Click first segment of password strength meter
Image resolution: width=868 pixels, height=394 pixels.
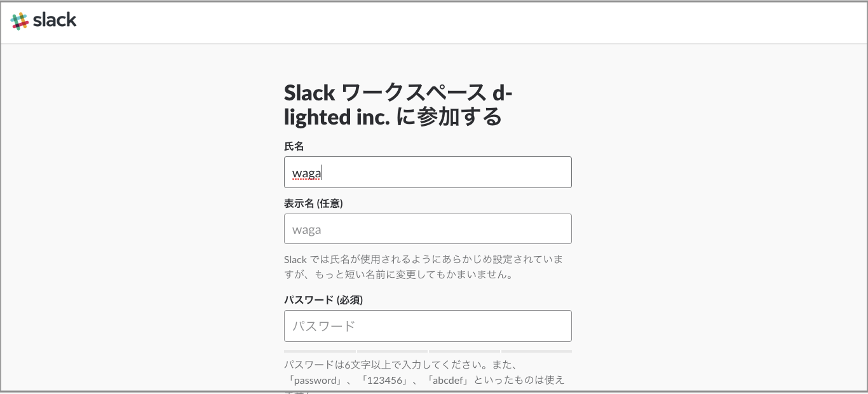point(320,351)
